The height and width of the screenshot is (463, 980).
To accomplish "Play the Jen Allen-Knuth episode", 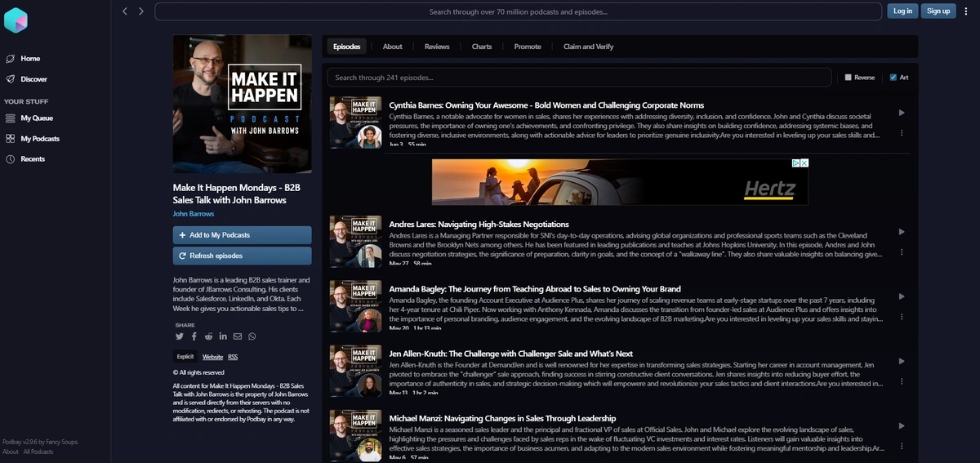I will [x=902, y=361].
